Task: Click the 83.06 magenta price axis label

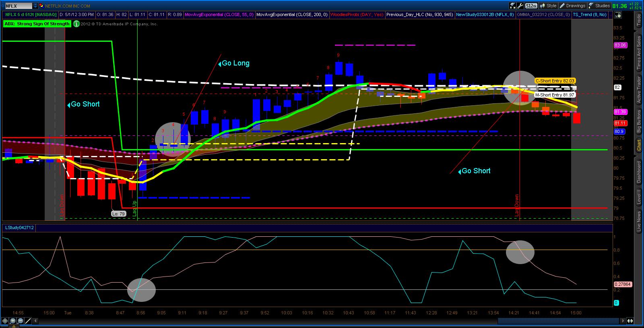Action: pyautogui.click(x=620, y=45)
